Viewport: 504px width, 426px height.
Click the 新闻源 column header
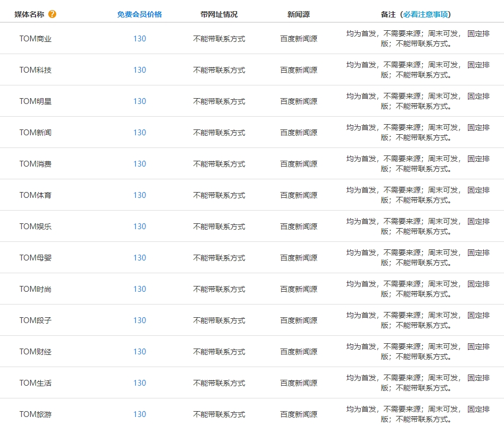pyautogui.click(x=299, y=14)
